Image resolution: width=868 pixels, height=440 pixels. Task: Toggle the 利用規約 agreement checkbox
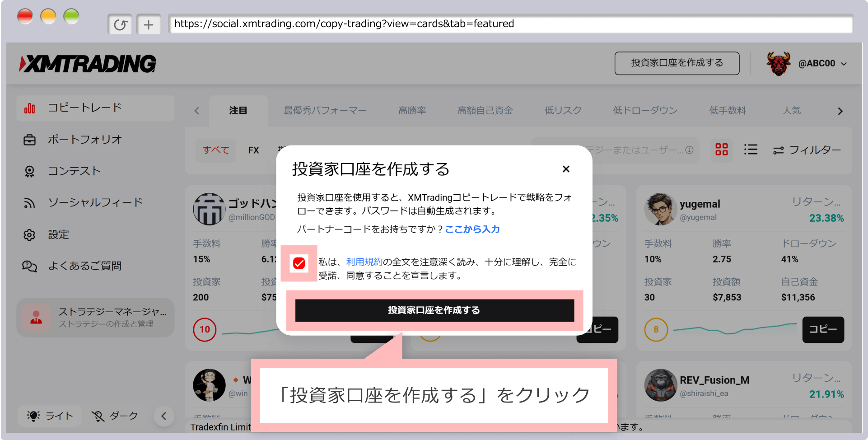tap(299, 263)
